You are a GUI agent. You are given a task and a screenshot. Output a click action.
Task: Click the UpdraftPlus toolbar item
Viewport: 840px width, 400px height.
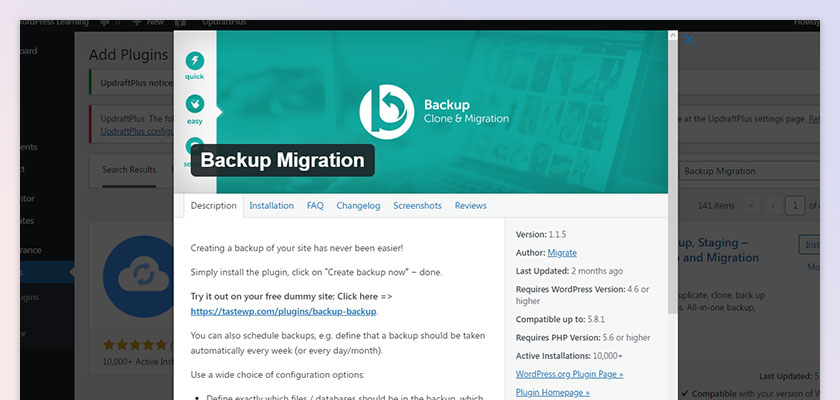224,22
